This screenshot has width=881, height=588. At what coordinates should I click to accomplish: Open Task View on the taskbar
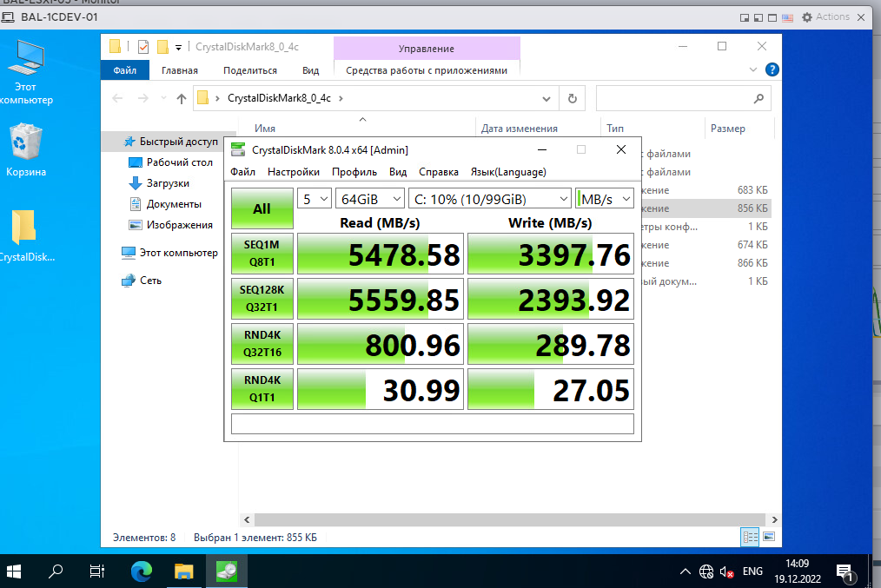click(x=97, y=571)
